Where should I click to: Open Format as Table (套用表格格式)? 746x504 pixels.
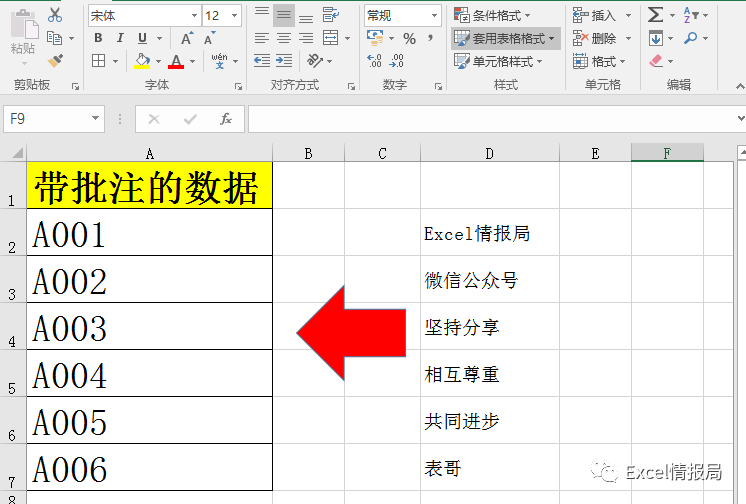tap(505, 38)
